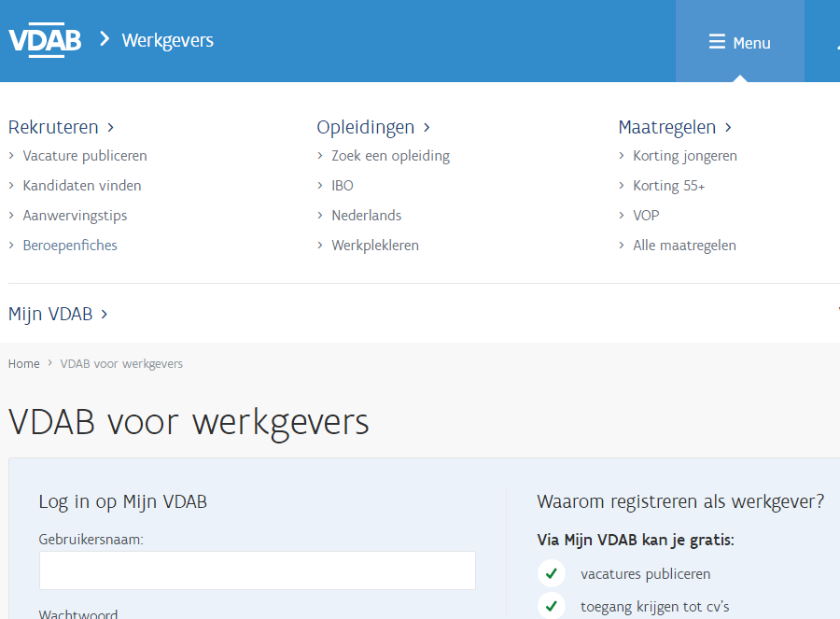Viewport: 840px width, 619px height.
Task: Click checkmark beside toegang krijgen tot cv's
Action: (x=552, y=606)
